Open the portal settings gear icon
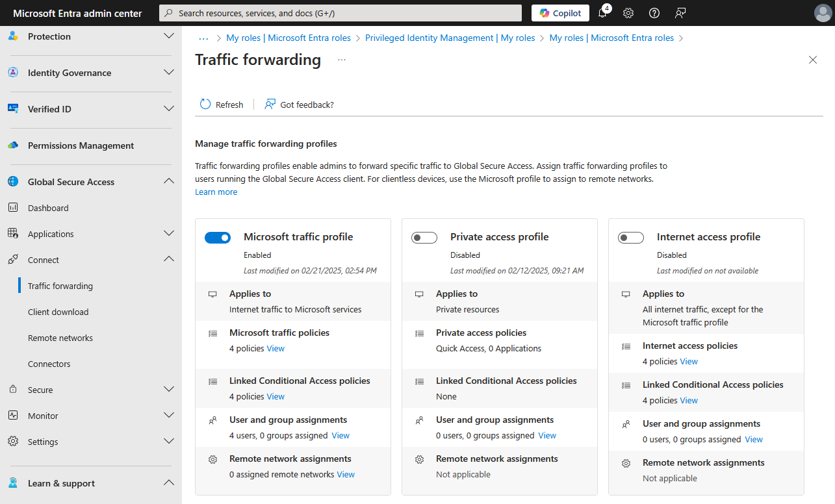 tap(628, 13)
